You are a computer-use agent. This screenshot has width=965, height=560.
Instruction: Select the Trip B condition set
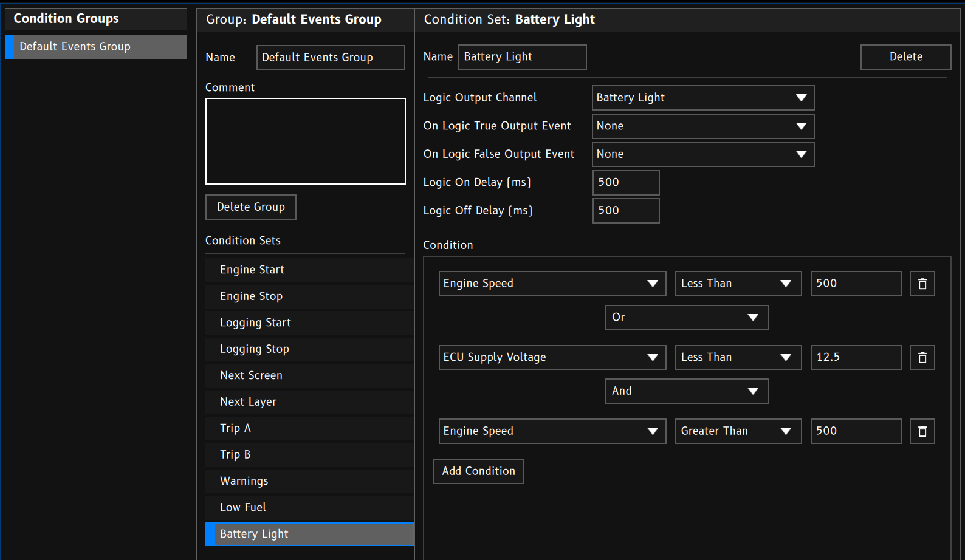(x=309, y=455)
